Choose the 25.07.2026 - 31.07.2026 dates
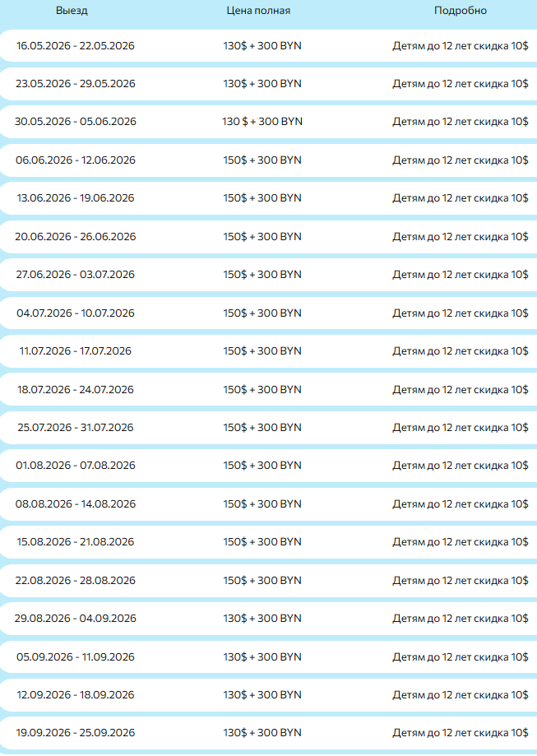The width and height of the screenshot is (537, 756). 76,428
